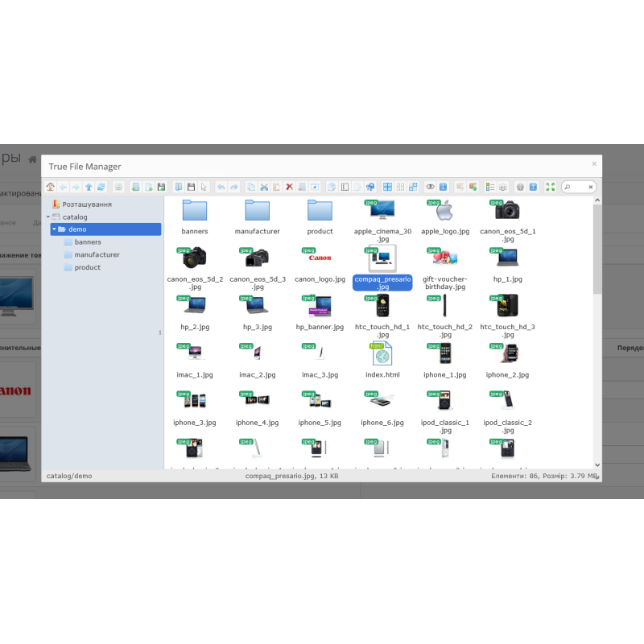Cut the selected file with scissors icon
Image resolution: width=644 pixels, height=644 pixels.
[263, 187]
